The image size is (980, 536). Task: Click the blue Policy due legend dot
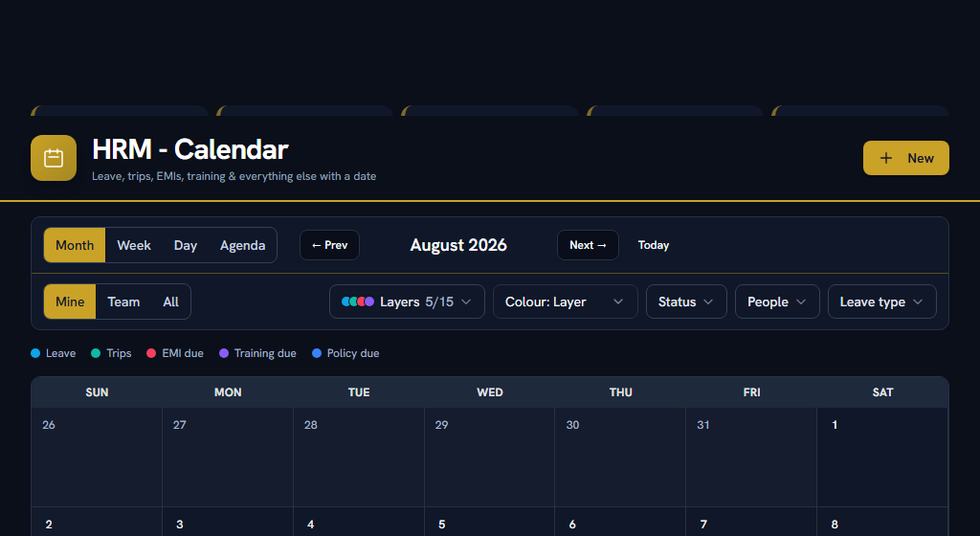coord(317,353)
